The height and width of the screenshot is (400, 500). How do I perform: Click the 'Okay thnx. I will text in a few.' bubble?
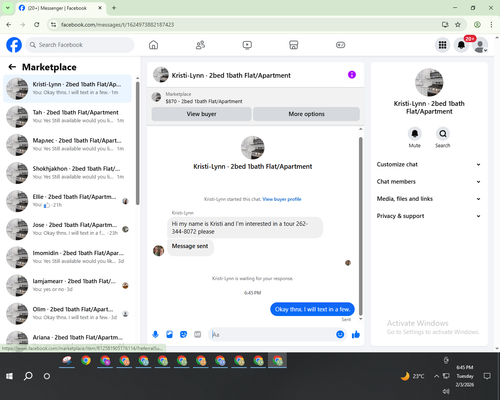point(312,309)
